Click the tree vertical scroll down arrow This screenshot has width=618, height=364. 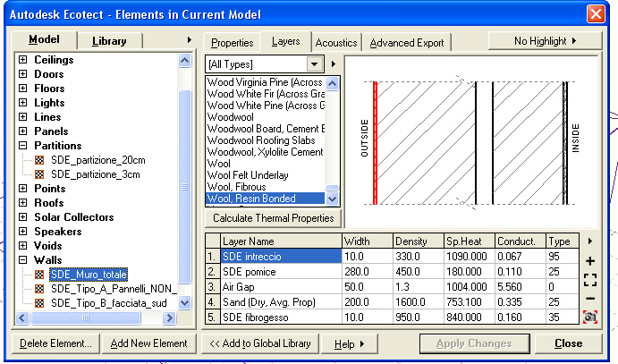pos(184,302)
